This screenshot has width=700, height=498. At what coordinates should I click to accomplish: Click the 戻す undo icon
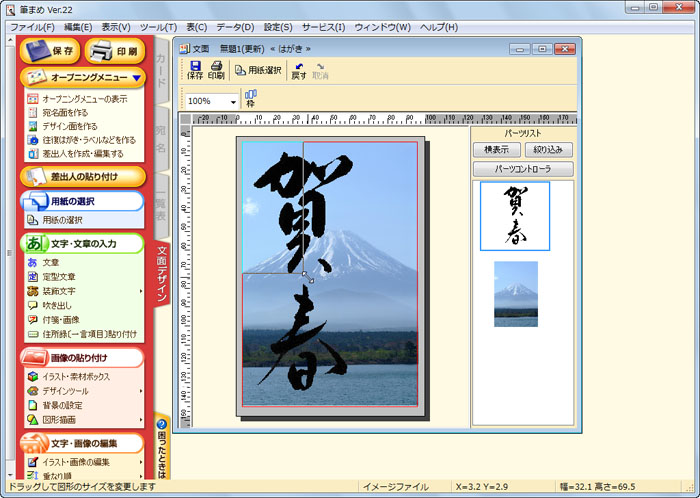pos(298,70)
